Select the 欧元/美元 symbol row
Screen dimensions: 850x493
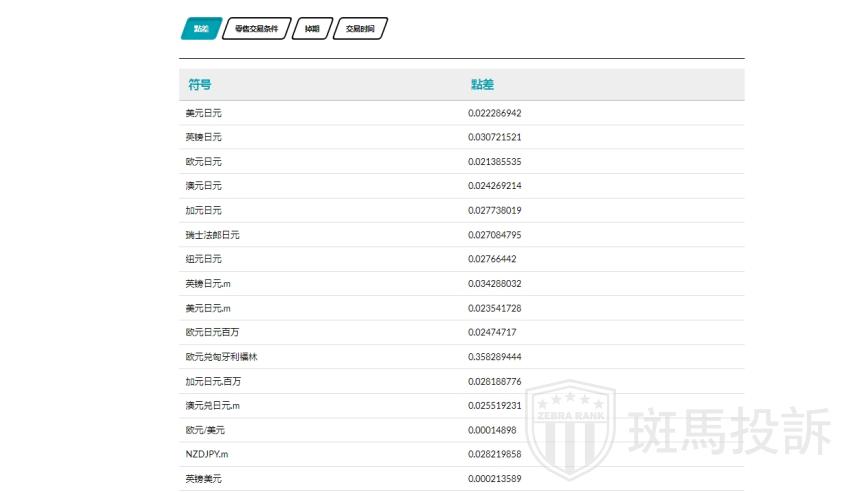(205, 430)
